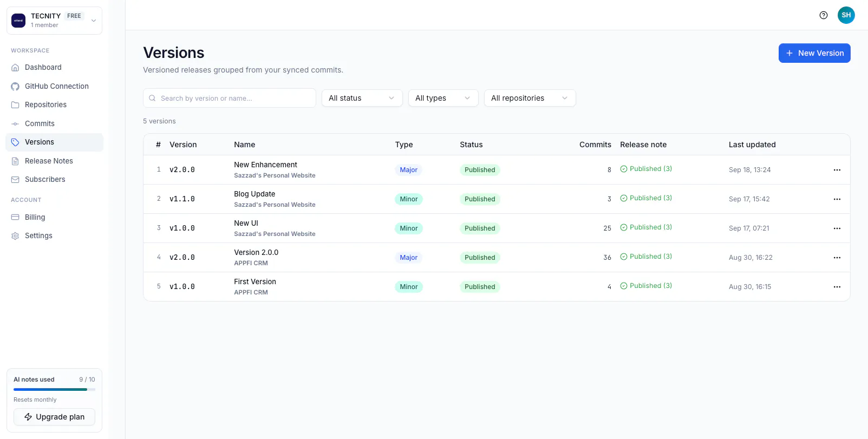This screenshot has width=868, height=439.
Task: Click the Sep 17, 07:21 timestamp
Action: coord(749,228)
